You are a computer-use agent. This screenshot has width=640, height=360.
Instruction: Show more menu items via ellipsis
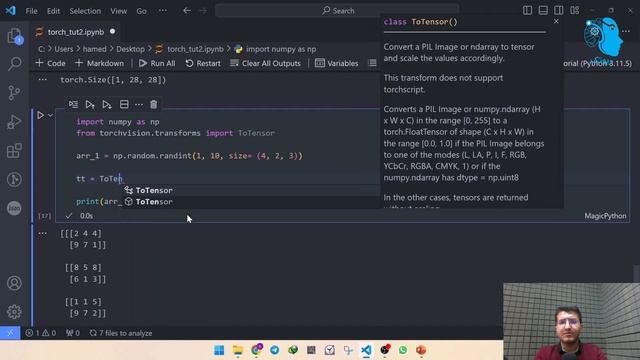162,11
